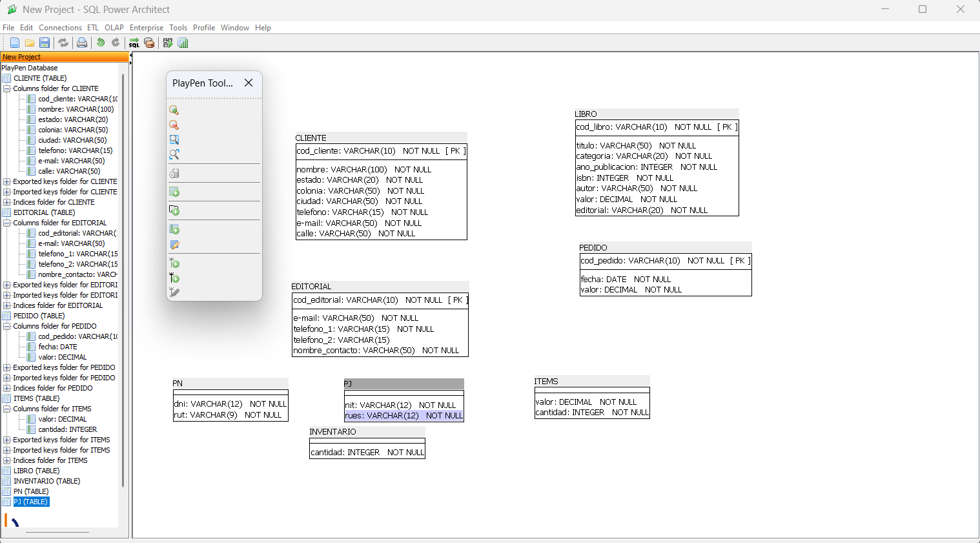Open the Help menu
This screenshot has width=980, height=543.
click(x=263, y=28)
